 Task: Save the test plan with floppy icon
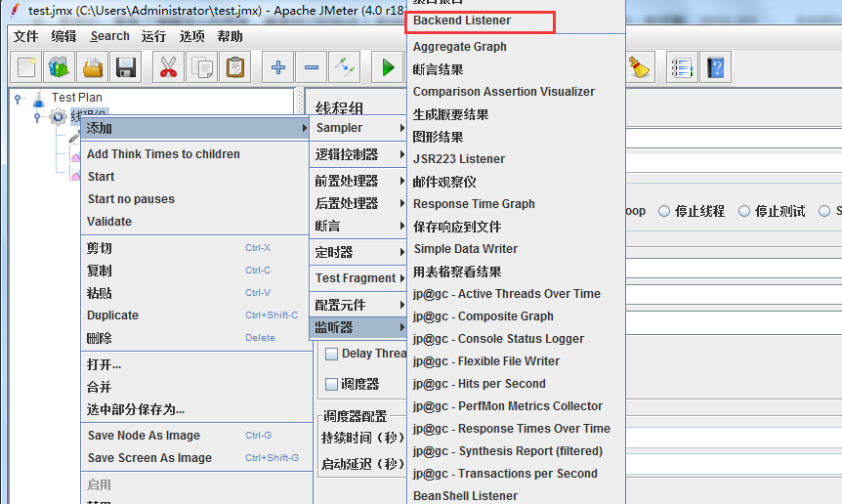tap(126, 67)
